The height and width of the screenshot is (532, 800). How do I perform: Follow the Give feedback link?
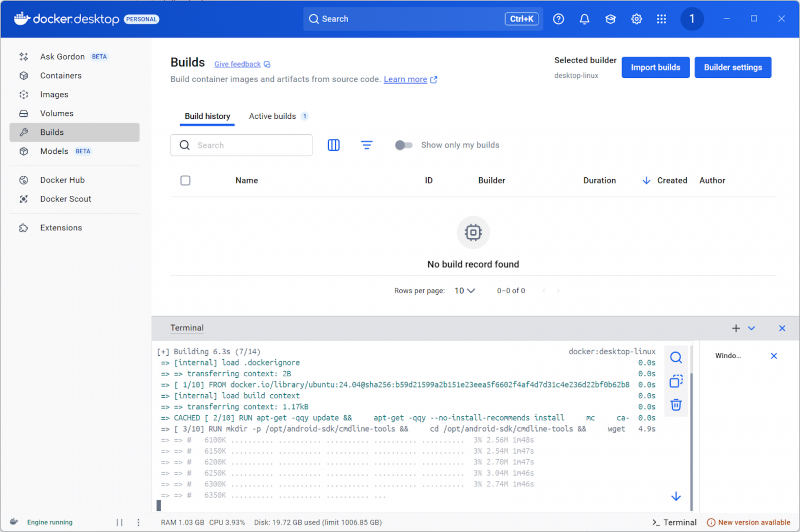[x=242, y=64]
